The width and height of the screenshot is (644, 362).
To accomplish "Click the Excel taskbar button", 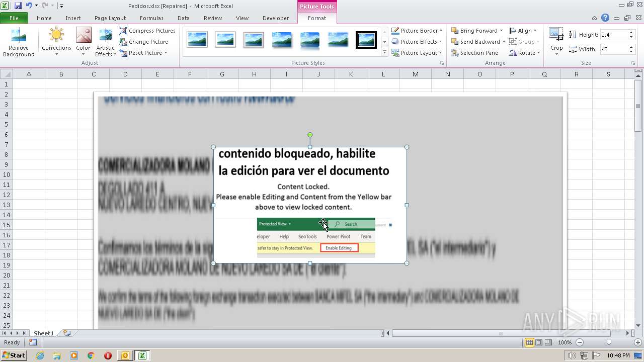I will [x=142, y=355].
